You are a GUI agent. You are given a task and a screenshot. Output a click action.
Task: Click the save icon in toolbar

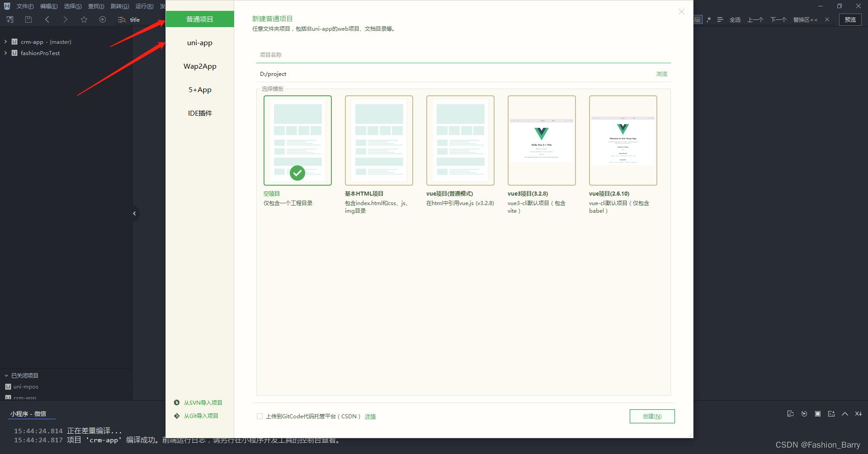[x=28, y=19]
